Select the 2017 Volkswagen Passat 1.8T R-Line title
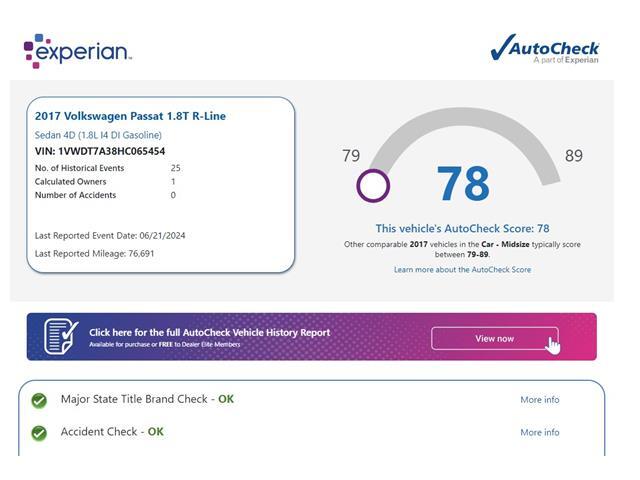 tap(130, 116)
